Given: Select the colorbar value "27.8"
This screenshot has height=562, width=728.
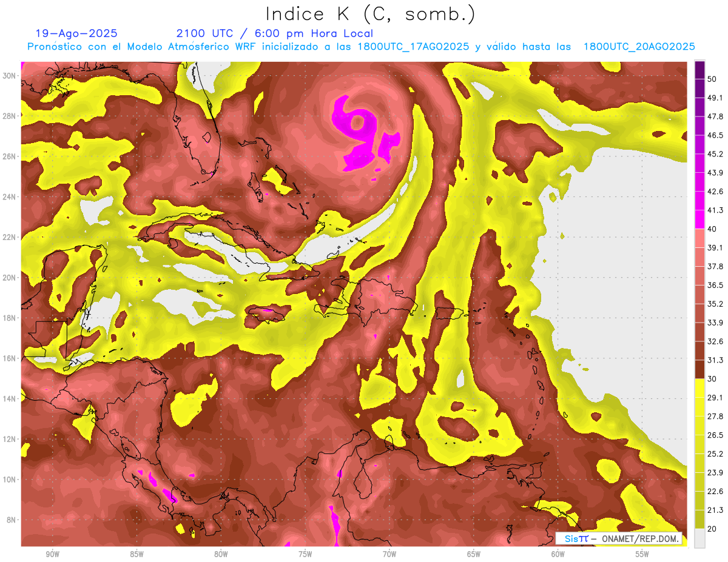Looking at the screenshot, I should point(715,416).
